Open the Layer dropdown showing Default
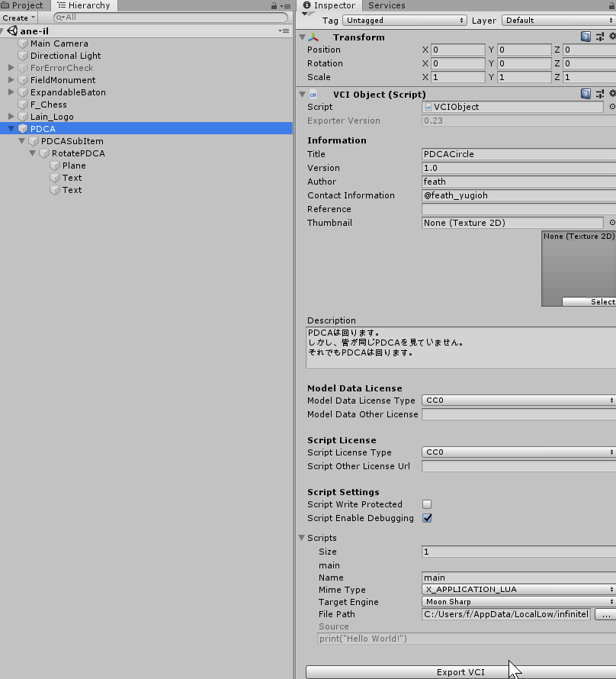Image resolution: width=616 pixels, height=679 pixels. [x=559, y=21]
